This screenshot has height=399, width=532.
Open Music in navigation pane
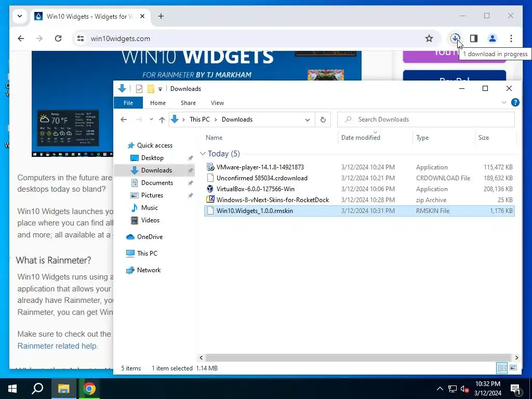[149, 208]
